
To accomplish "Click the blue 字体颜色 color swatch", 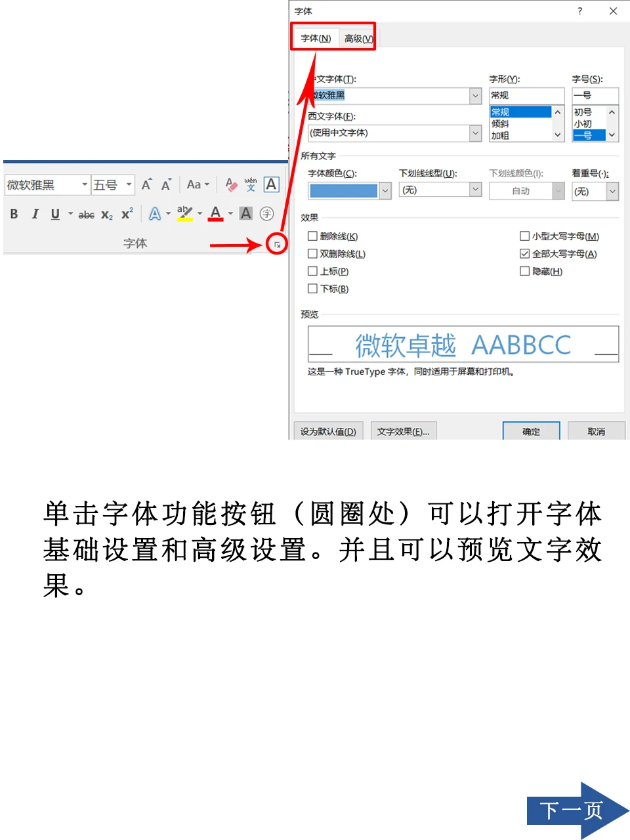I will [x=344, y=191].
